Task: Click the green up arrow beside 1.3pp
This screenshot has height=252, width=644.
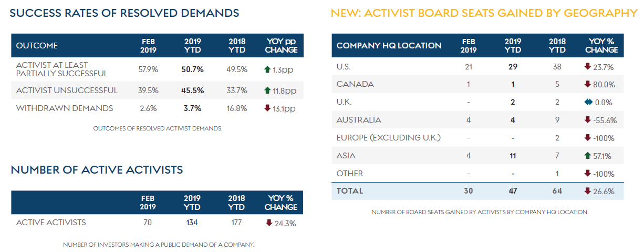Action: (x=267, y=69)
